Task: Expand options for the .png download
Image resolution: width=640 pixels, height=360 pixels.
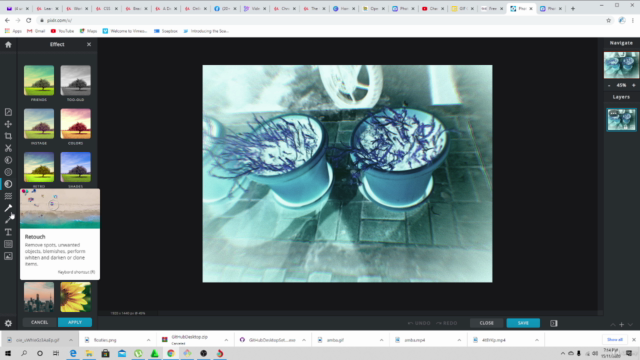Action: 148,340
